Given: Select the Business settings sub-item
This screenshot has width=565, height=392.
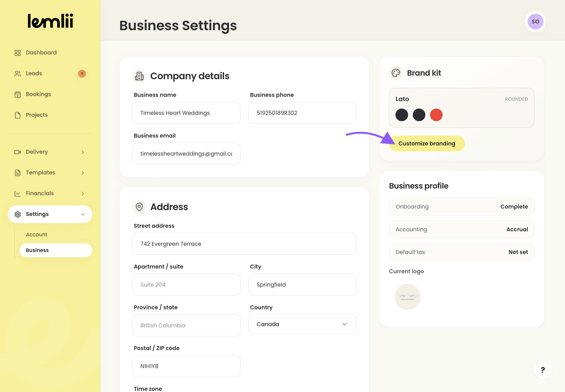Looking at the screenshot, I should coord(56,250).
